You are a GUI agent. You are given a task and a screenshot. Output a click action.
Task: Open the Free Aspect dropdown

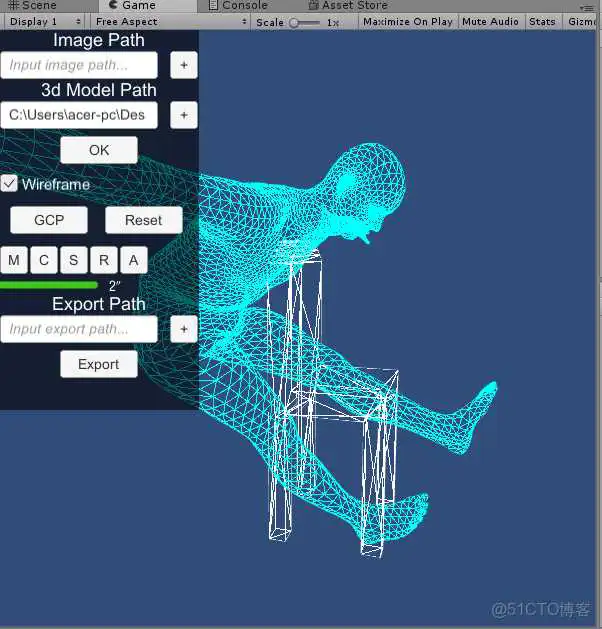(x=168, y=21)
